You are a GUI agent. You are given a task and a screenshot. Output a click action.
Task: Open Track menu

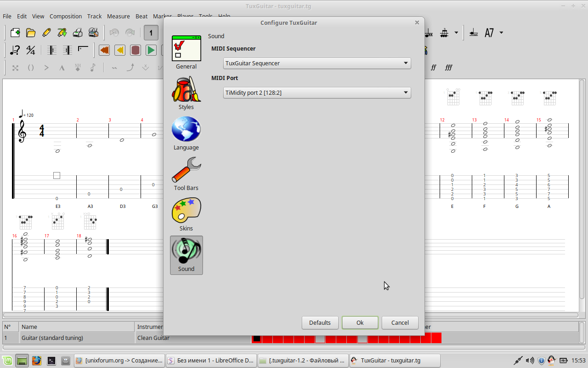[95, 16]
